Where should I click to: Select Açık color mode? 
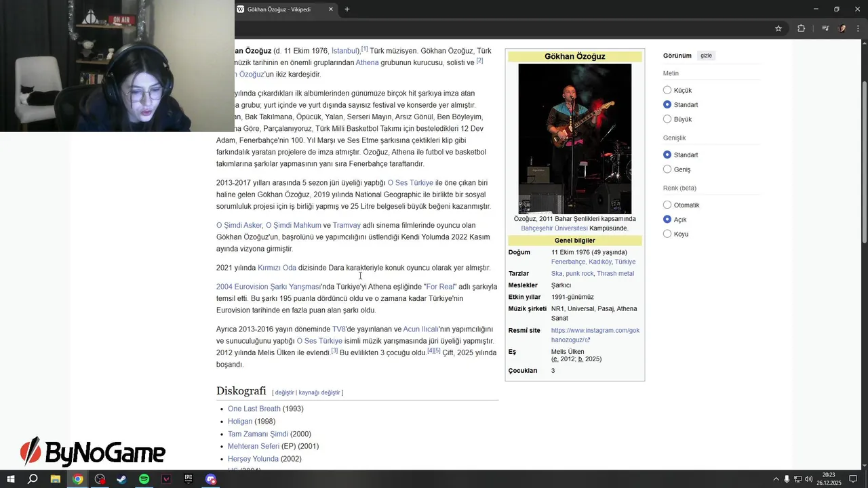[667, 220]
